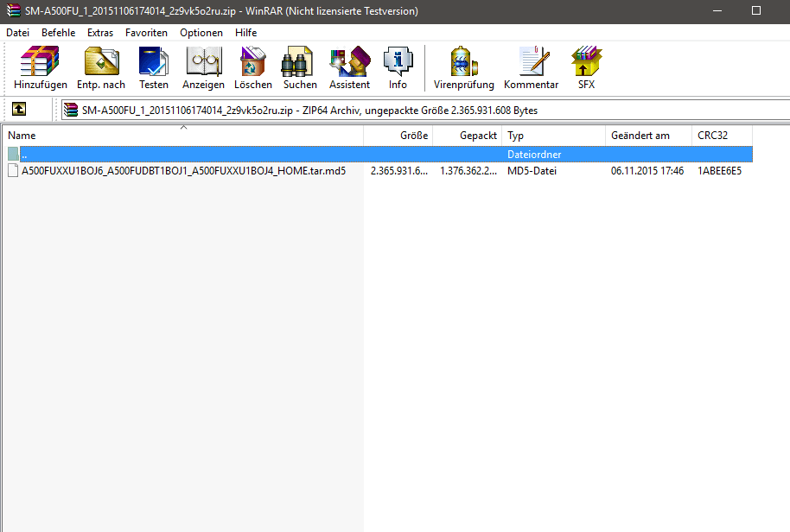The image size is (790, 532).
Task: Maximize the WinRAR window
Action: 756,10
